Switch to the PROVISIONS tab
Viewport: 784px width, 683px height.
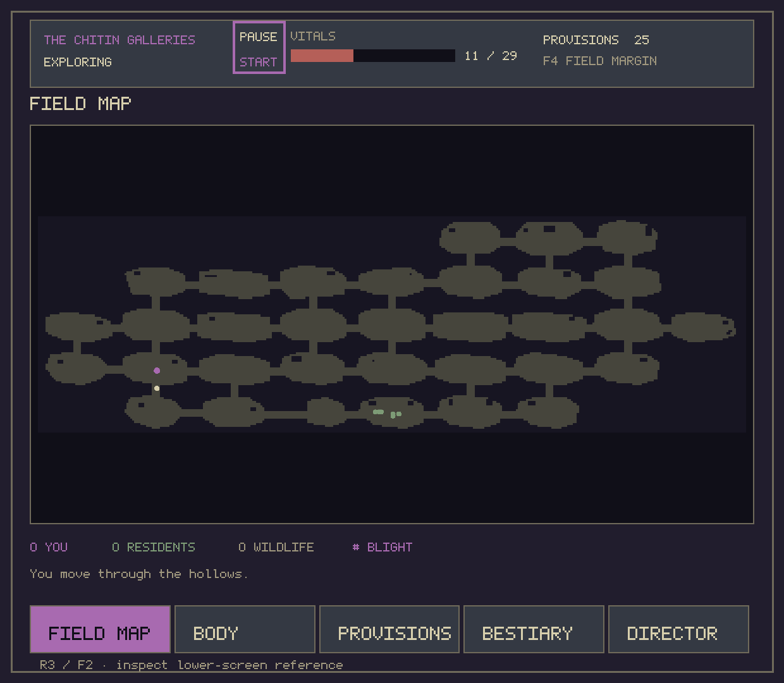tap(389, 629)
